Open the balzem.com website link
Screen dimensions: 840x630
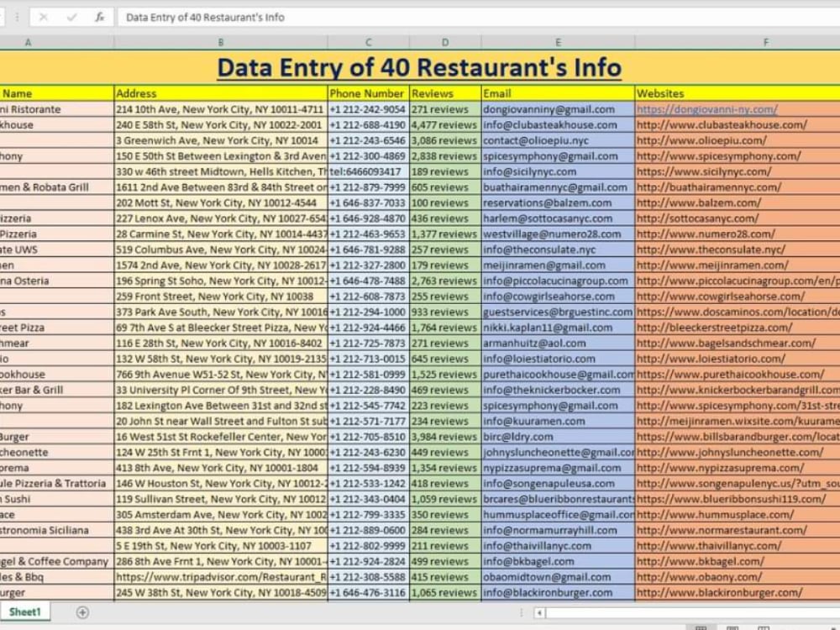click(699, 202)
